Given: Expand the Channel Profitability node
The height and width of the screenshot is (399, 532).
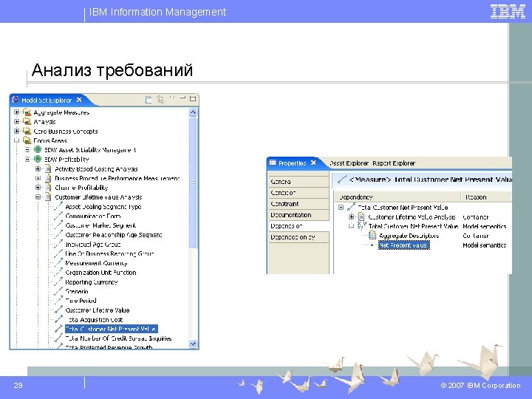Looking at the screenshot, I should 38,187.
